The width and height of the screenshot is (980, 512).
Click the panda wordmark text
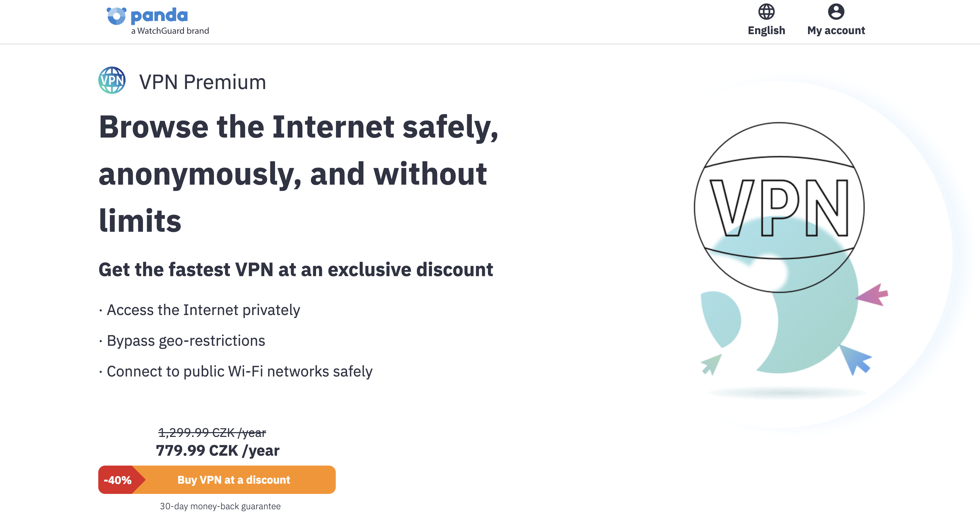[159, 16]
